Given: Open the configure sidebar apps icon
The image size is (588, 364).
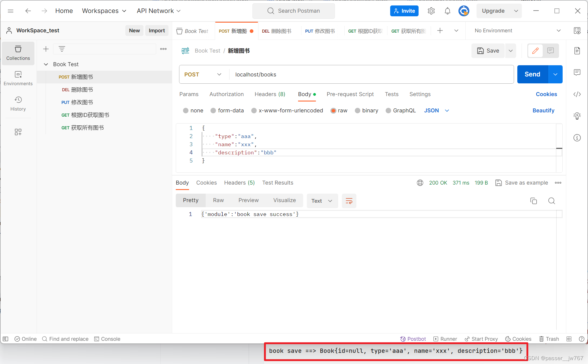Looking at the screenshot, I should (18, 132).
